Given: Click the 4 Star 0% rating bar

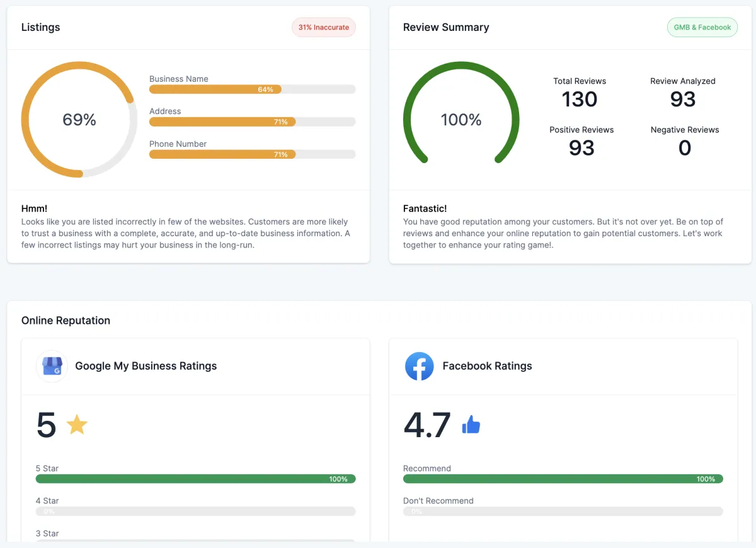Looking at the screenshot, I should pyautogui.click(x=196, y=511).
